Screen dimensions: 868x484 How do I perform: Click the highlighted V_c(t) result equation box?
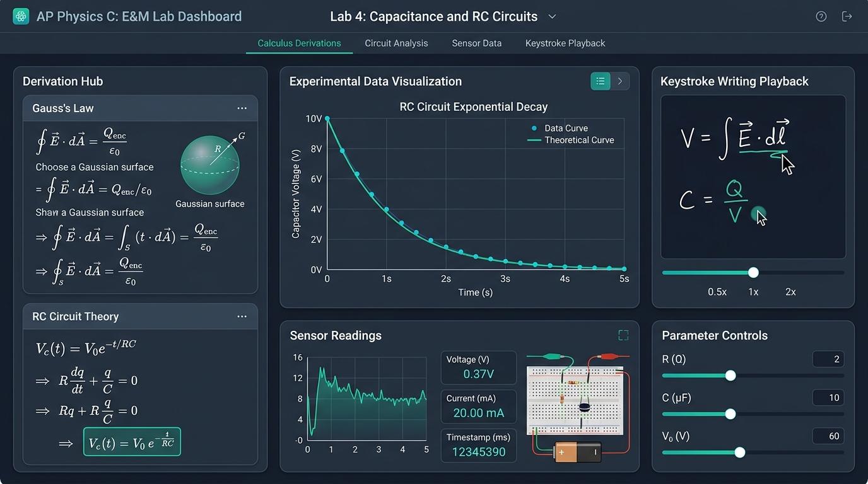pyautogui.click(x=132, y=442)
